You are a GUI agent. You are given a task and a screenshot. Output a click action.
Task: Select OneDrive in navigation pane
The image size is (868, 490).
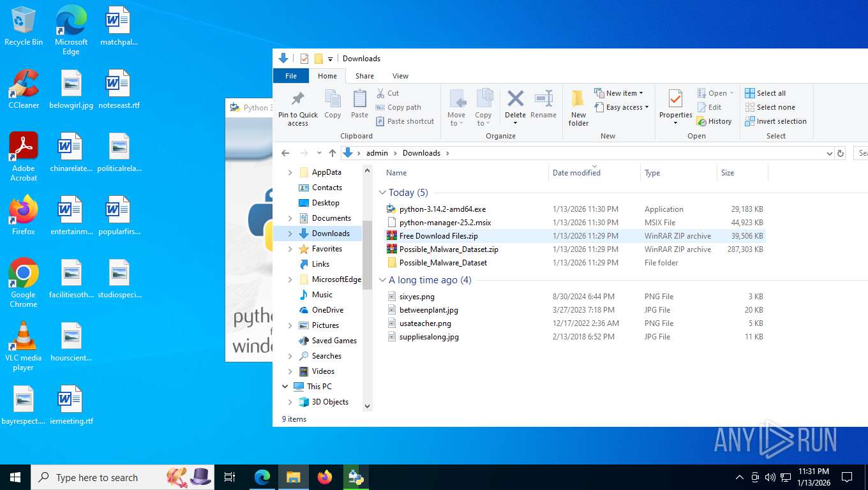[327, 310]
